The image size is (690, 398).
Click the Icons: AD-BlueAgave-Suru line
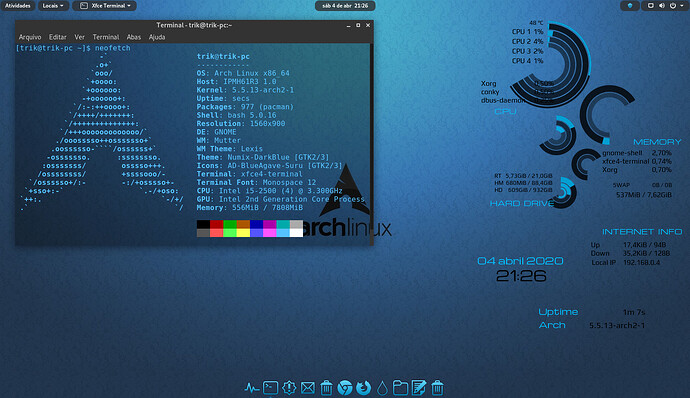[269, 166]
